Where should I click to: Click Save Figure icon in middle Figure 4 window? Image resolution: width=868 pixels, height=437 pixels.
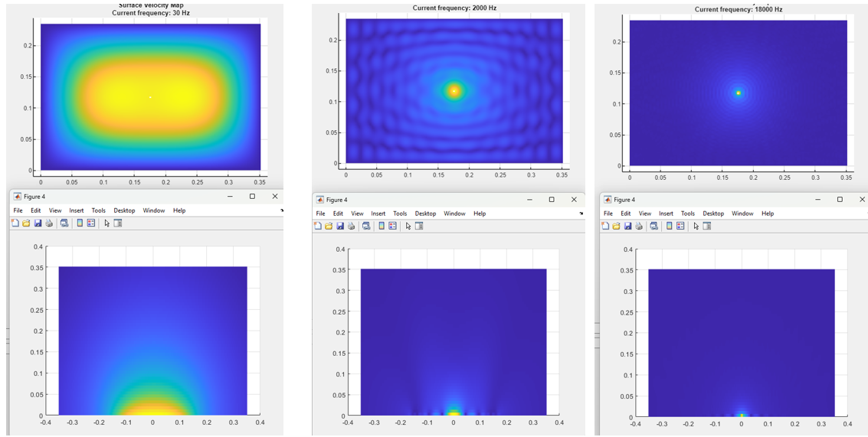click(x=340, y=226)
